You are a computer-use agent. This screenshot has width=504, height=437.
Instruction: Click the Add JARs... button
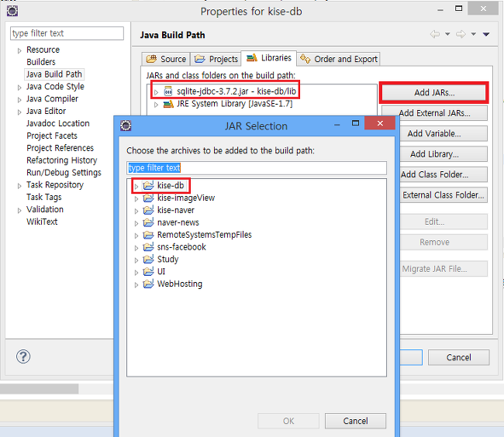click(x=434, y=92)
